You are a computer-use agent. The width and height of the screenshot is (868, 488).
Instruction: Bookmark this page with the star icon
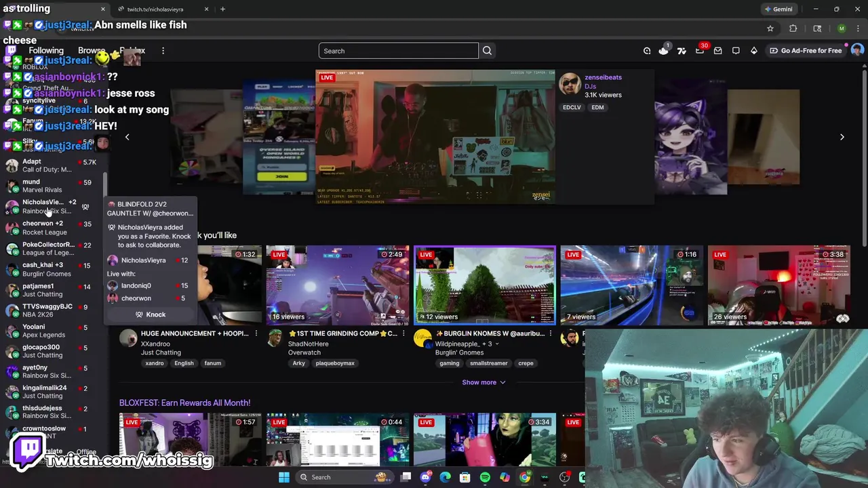click(770, 28)
